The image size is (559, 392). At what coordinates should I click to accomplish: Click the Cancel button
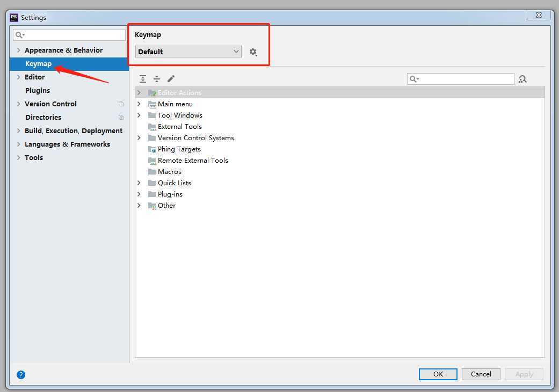[x=481, y=374]
